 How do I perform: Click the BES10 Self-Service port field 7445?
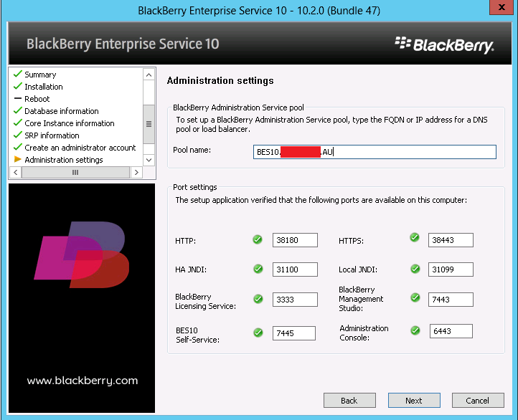(x=294, y=333)
